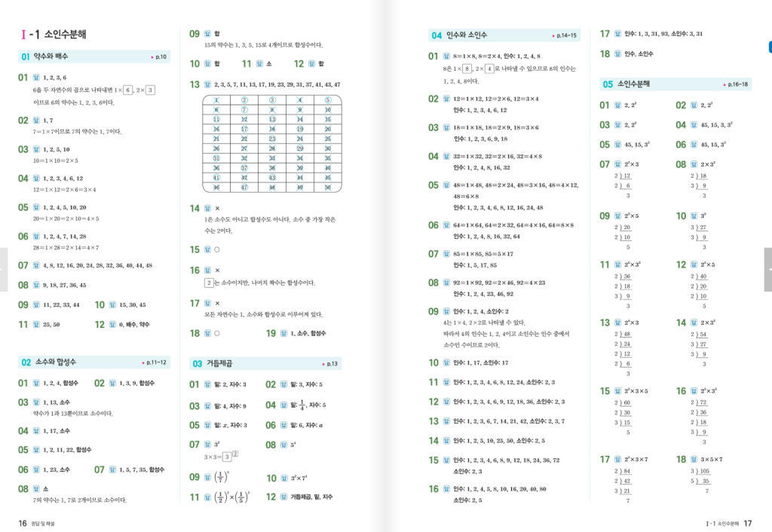Click the 답 icon beside answer '3×5×7'
The image size is (772, 532).
click(x=693, y=459)
